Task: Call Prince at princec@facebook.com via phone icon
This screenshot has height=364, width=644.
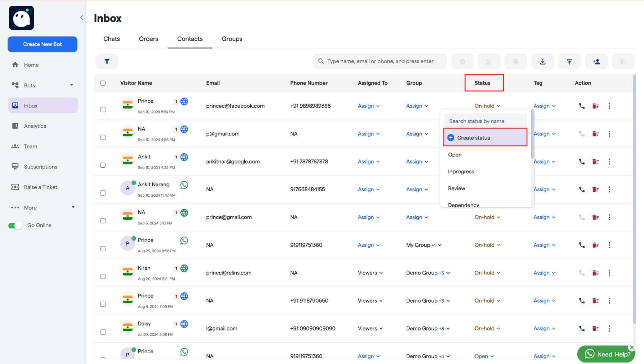Action: [582, 106]
